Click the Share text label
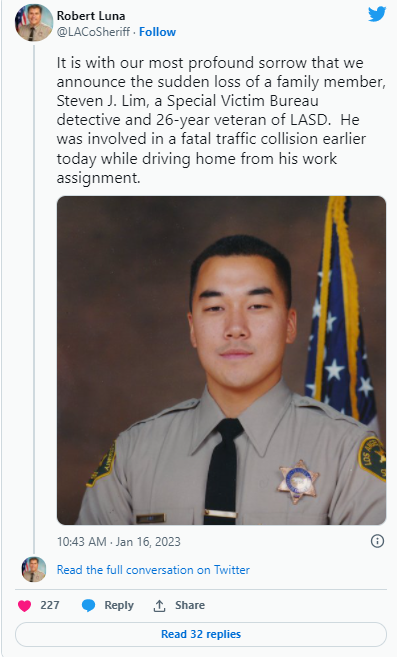 (x=190, y=605)
